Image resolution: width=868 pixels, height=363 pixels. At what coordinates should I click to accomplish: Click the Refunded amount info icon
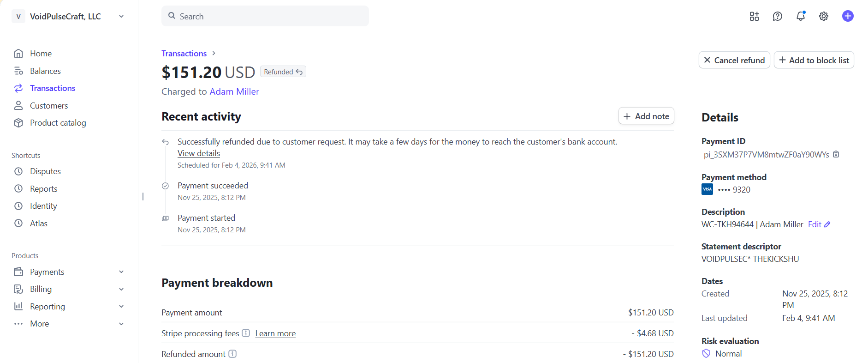[x=232, y=354]
